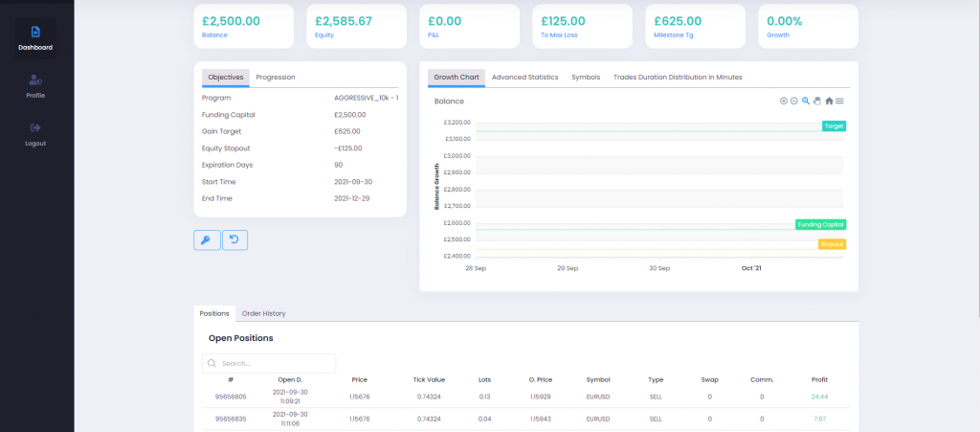The width and height of the screenshot is (980, 432).
Task: Activate the chart panning hand tool
Action: pos(817,101)
